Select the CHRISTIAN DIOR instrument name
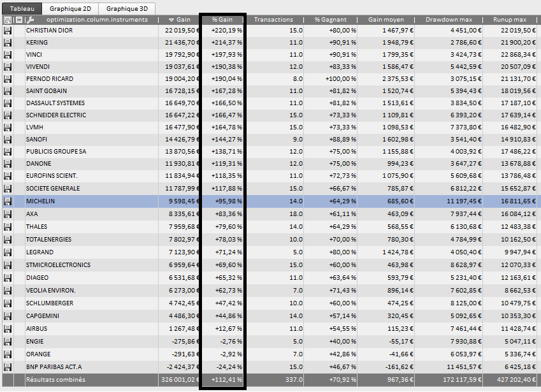This screenshot has width=541, height=392. click(x=49, y=31)
